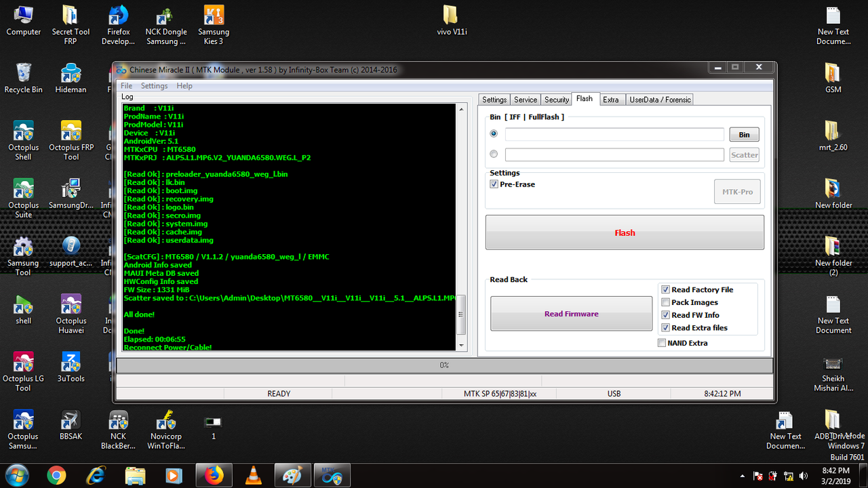Image resolution: width=868 pixels, height=488 pixels.
Task: Open the Windows Start menu
Action: [x=17, y=475]
